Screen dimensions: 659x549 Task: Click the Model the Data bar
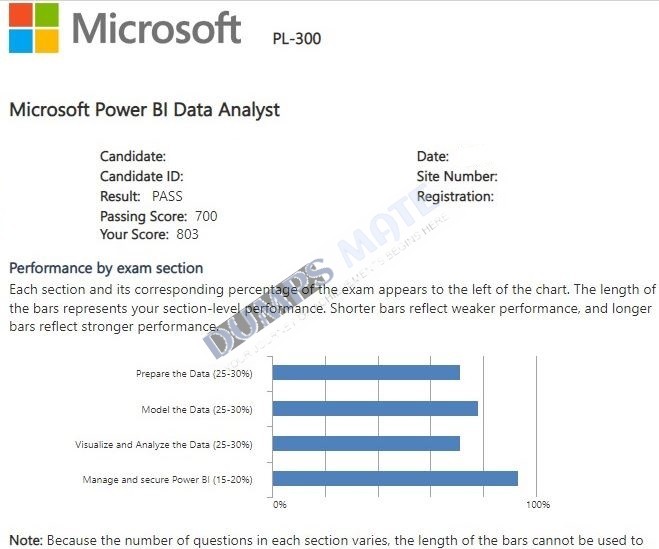pyautogui.click(x=375, y=409)
